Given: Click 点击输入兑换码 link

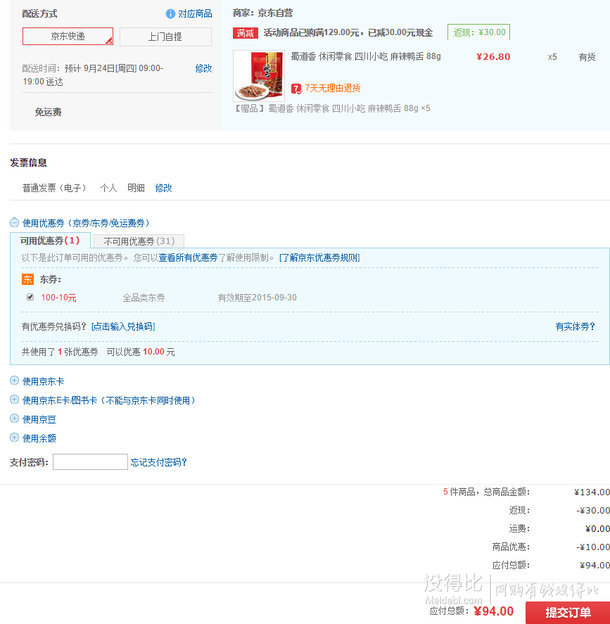Looking at the screenshot, I should 123,326.
